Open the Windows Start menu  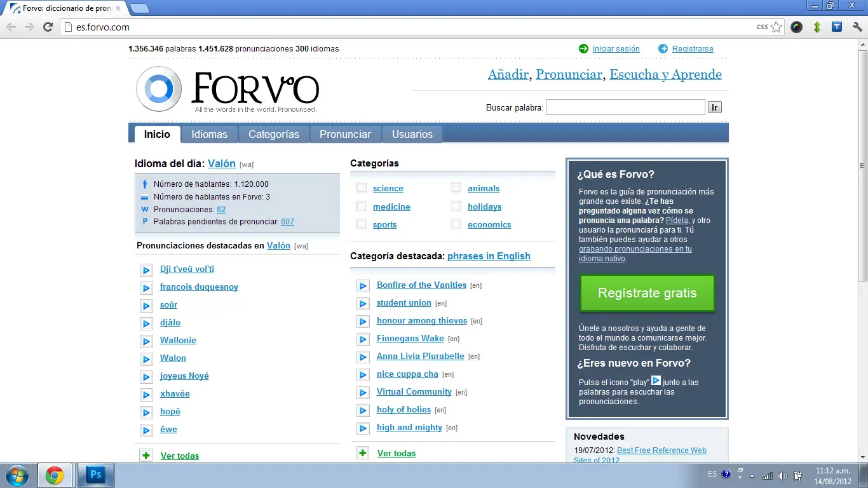click(16, 475)
